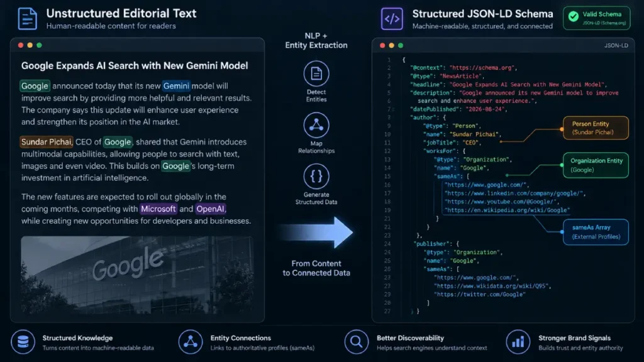Click the sameAs Array (External Profiles) callout

(x=596, y=232)
